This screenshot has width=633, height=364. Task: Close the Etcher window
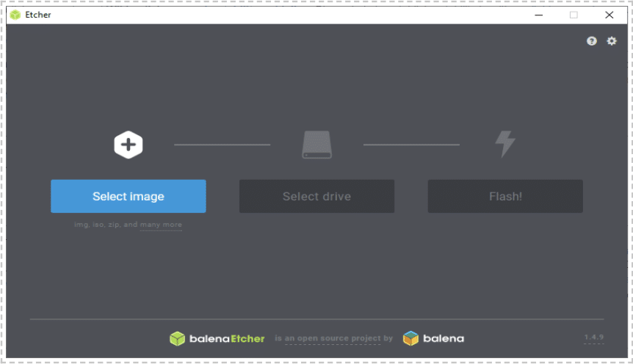pyautogui.click(x=610, y=15)
